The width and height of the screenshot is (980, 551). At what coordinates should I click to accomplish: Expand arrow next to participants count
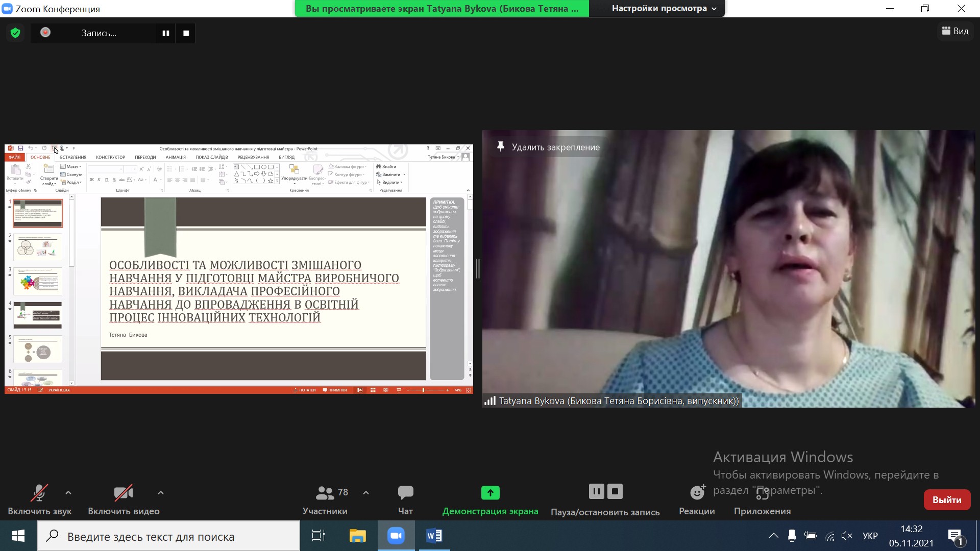366,493
